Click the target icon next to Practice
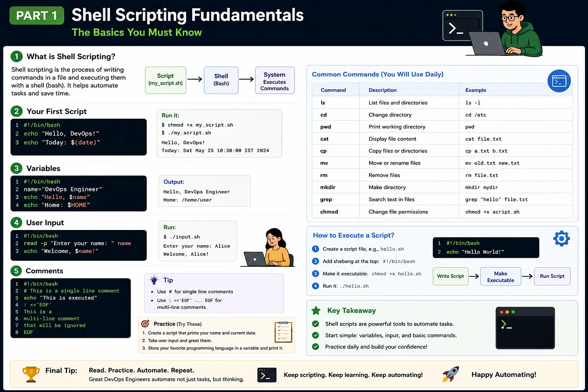Screen dimensions: 588x392 pyautogui.click(x=145, y=324)
